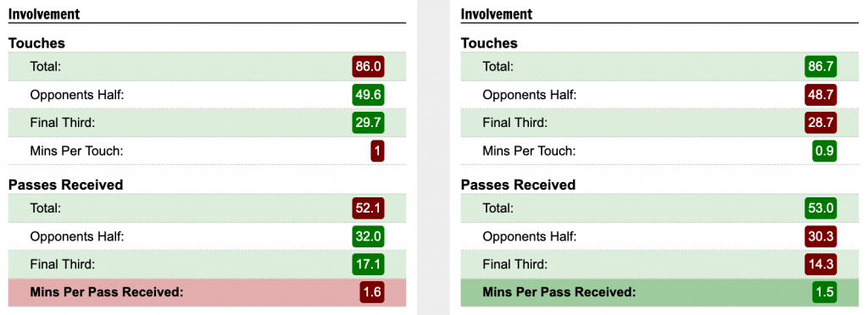Click the green 29.7 Final Third badge

coord(368,123)
